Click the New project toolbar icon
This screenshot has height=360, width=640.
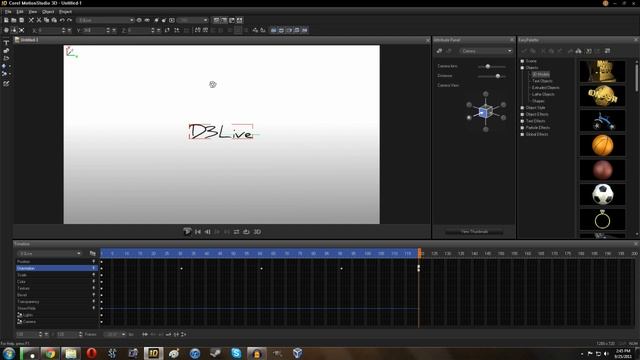6,20
